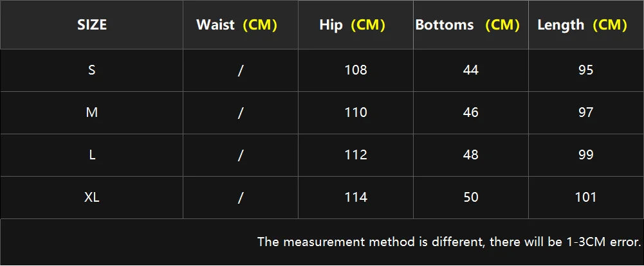Click the length value 97
Screen dimensions: 644x266
click(585, 112)
